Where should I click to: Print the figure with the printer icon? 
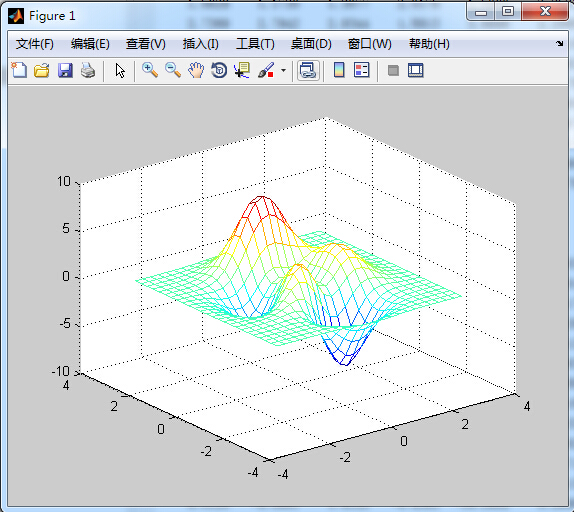[x=88, y=70]
